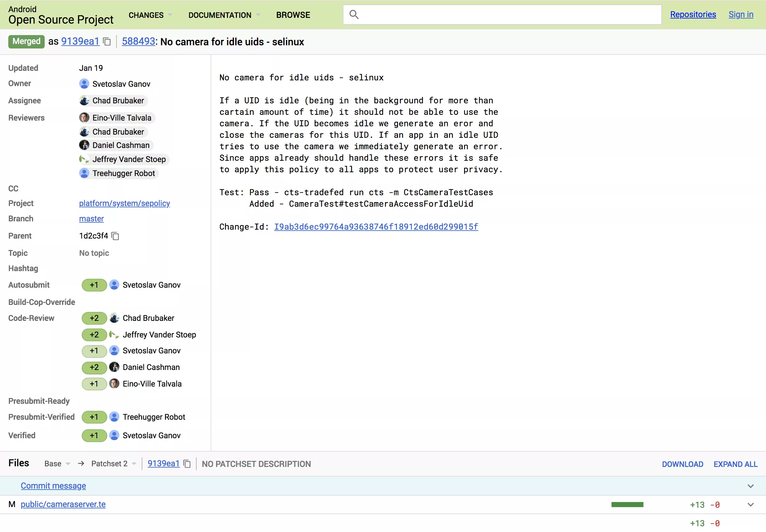Click Daniel Cashman's +2 vote chip
The height and width of the screenshot is (532, 766).
pos(94,367)
